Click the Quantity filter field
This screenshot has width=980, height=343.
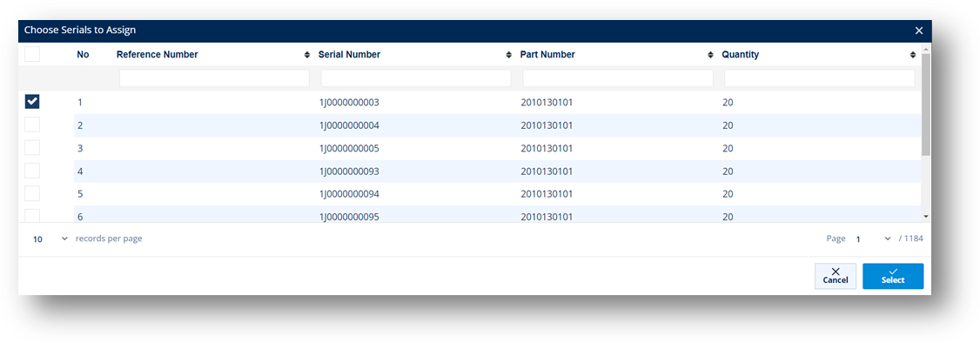point(819,78)
